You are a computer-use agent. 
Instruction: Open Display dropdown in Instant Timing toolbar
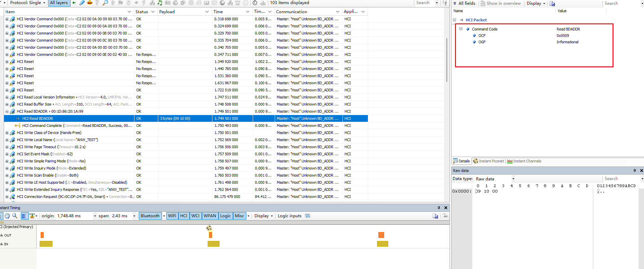coord(264,216)
